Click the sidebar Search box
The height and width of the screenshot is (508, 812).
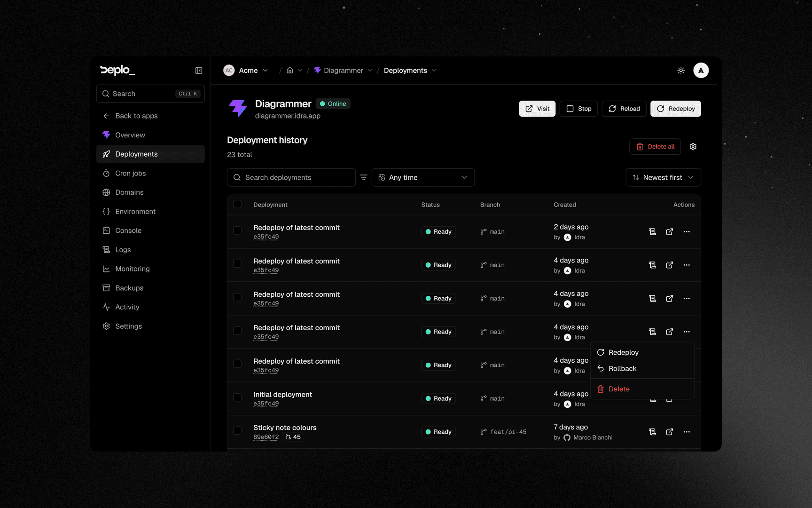pos(150,94)
